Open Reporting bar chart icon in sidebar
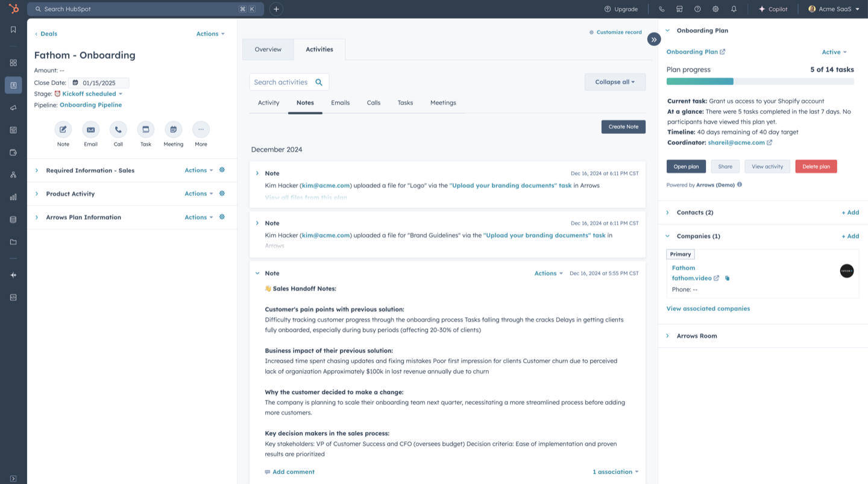 [13, 197]
